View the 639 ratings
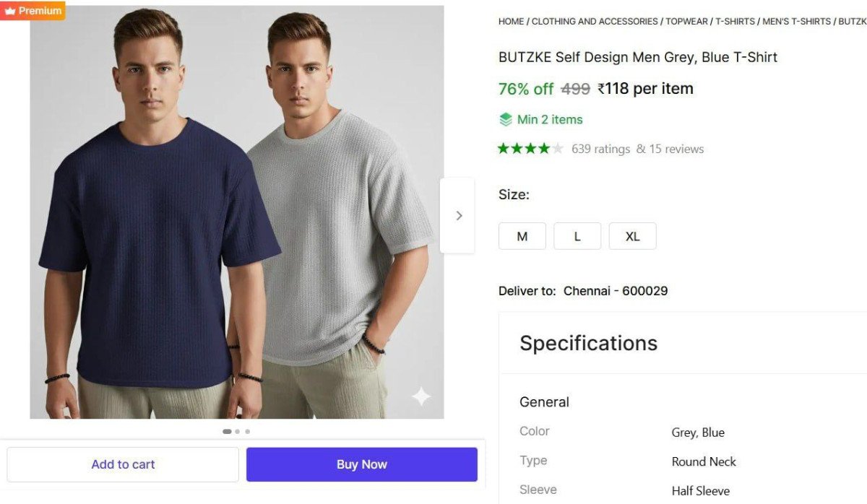 click(600, 149)
